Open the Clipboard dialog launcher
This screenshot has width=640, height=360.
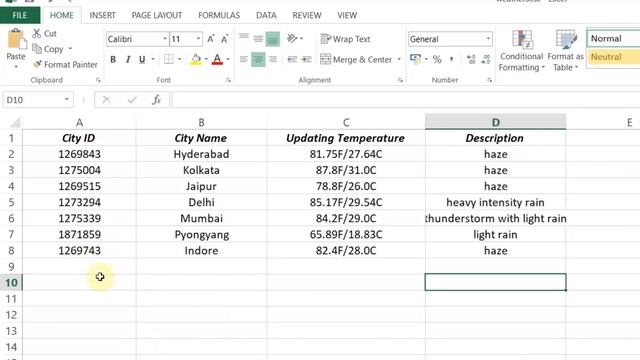[x=98, y=80]
